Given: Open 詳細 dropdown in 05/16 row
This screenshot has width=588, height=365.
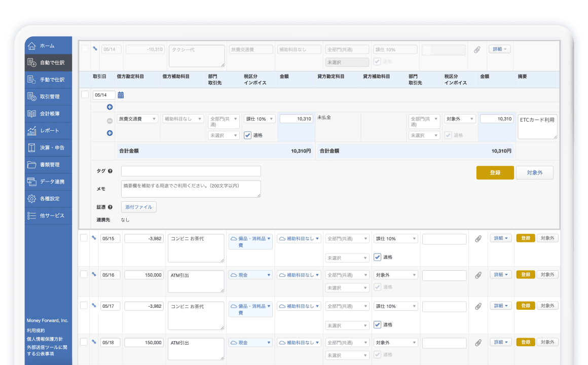Looking at the screenshot, I should coord(500,275).
